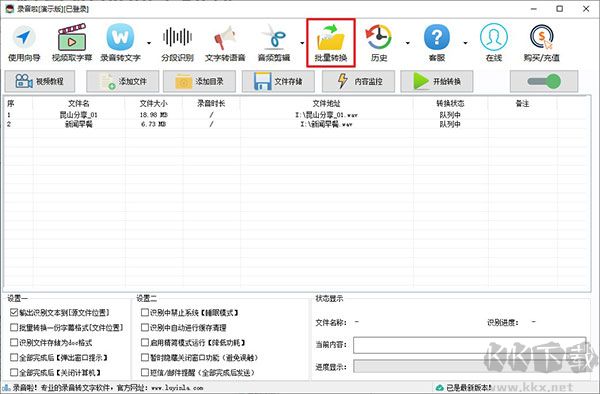
Task: Check 短信/邮件提醒（全部完成后发送）
Action: pos(145,372)
